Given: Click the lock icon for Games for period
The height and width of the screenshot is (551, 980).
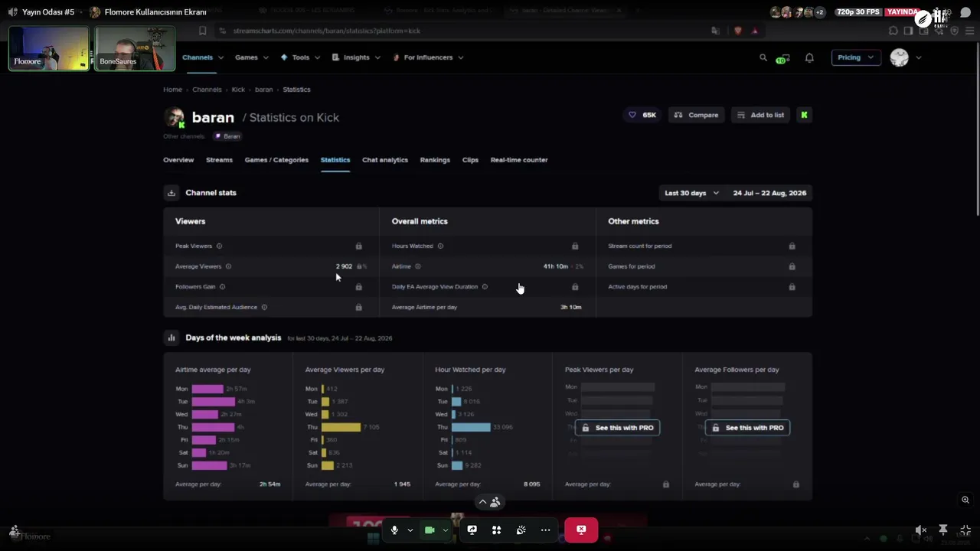Looking at the screenshot, I should click(792, 266).
